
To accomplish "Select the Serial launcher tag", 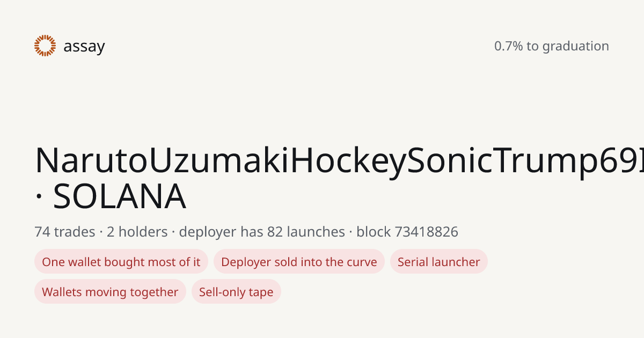I will pyautogui.click(x=439, y=262).
